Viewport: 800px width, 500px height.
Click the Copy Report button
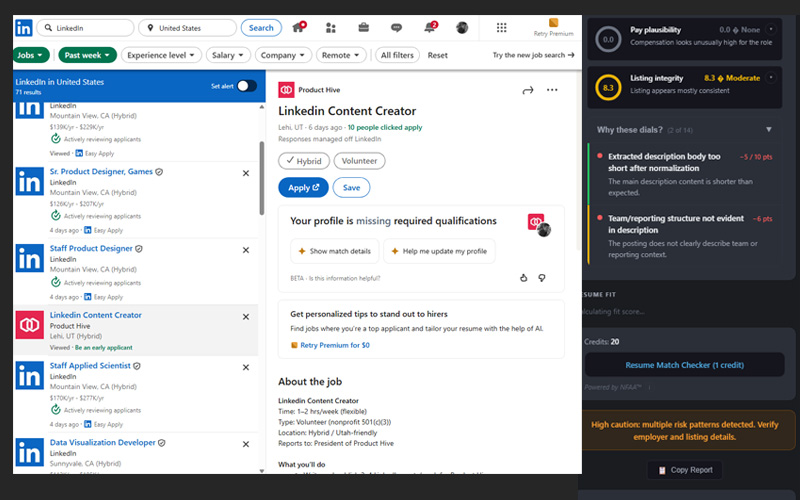[684, 469]
